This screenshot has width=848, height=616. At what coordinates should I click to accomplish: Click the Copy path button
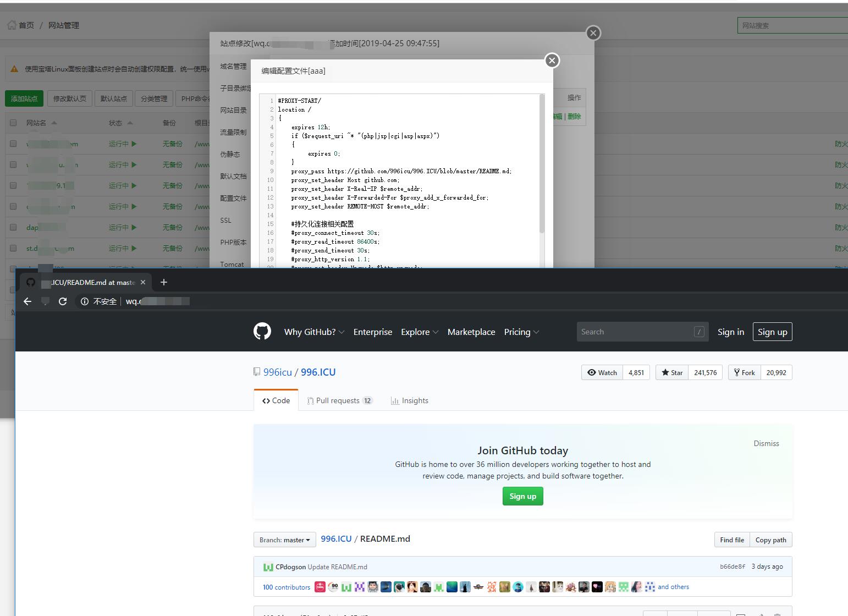pyautogui.click(x=771, y=540)
